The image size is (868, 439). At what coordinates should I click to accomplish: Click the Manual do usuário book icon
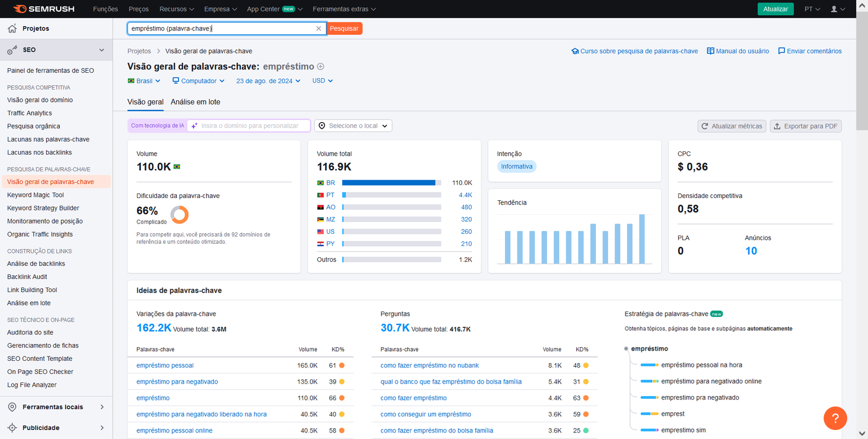click(710, 51)
